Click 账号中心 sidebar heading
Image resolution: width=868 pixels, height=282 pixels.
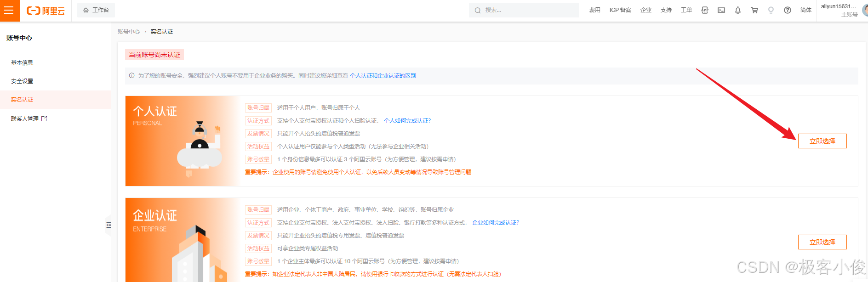19,38
